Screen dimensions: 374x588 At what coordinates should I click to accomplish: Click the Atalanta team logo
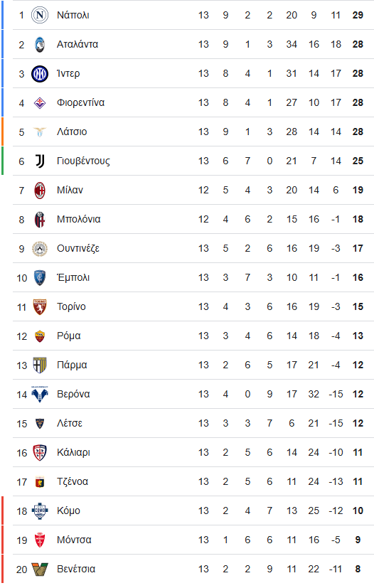pos(39,44)
